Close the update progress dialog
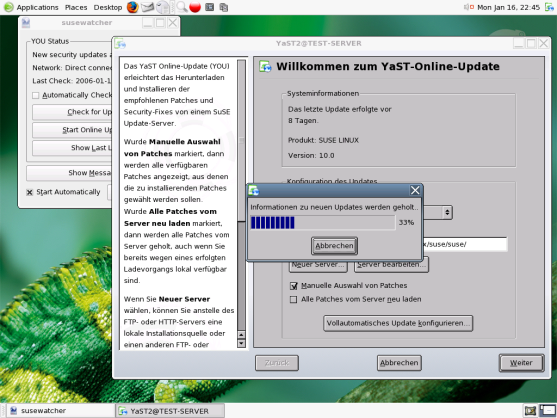The height and width of the screenshot is (418, 557). [415, 190]
